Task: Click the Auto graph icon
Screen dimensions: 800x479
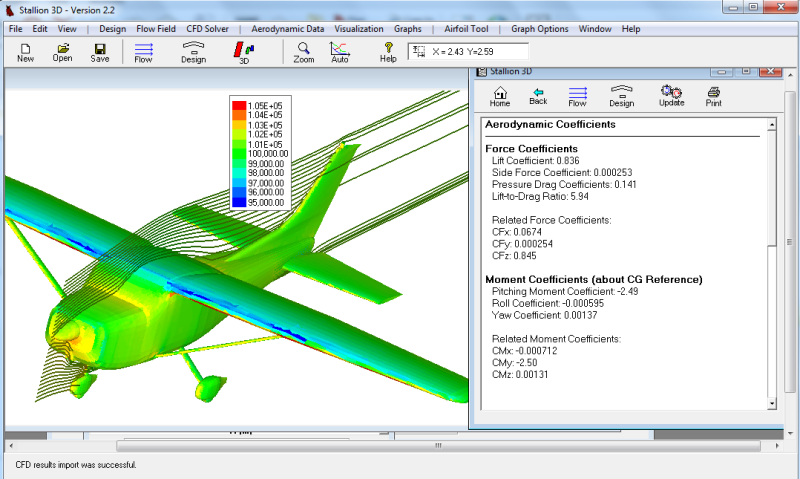Action: click(340, 52)
